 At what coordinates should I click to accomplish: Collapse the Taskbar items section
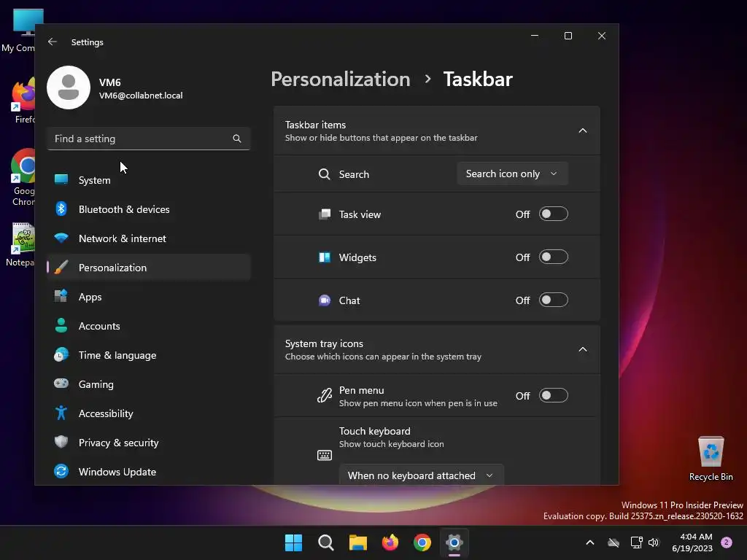coord(582,131)
